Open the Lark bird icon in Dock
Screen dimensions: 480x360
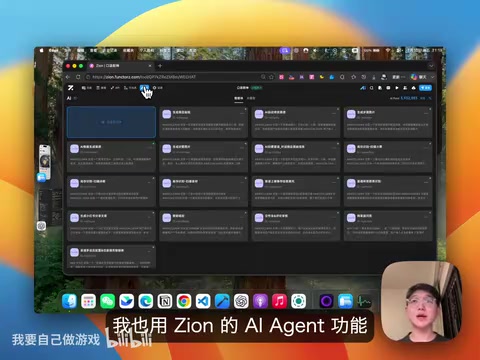point(127,301)
